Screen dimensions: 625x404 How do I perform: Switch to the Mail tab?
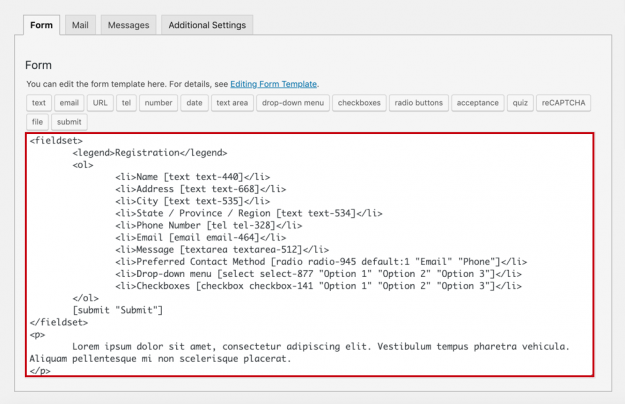[80, 24]
